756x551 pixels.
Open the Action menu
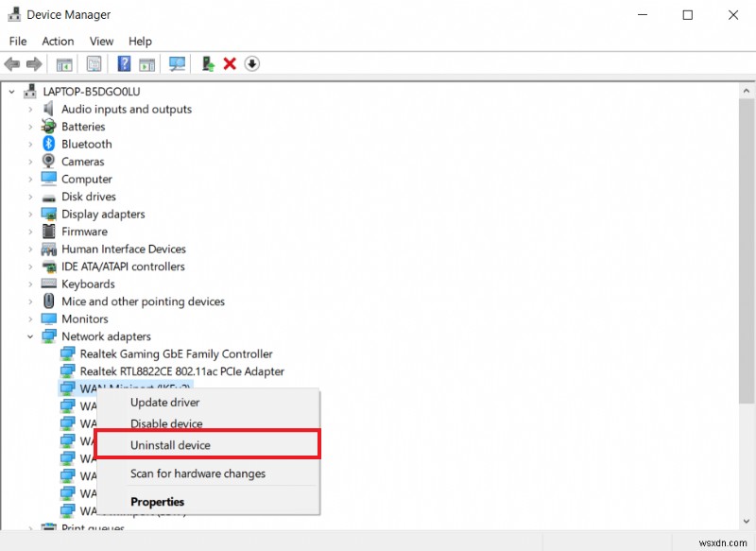58,41
